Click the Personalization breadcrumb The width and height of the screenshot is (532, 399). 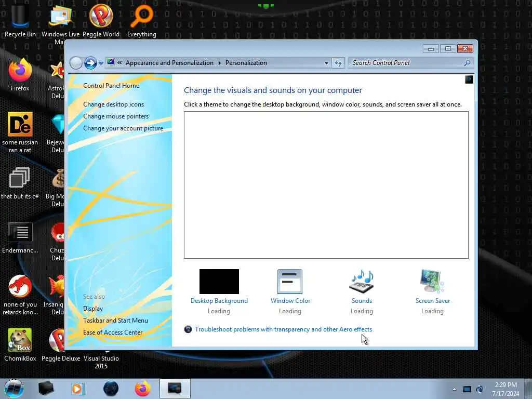coord(246,63)
